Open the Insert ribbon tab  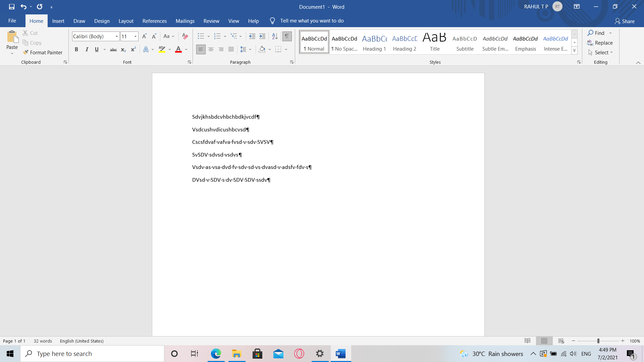(x=58, y=21)
